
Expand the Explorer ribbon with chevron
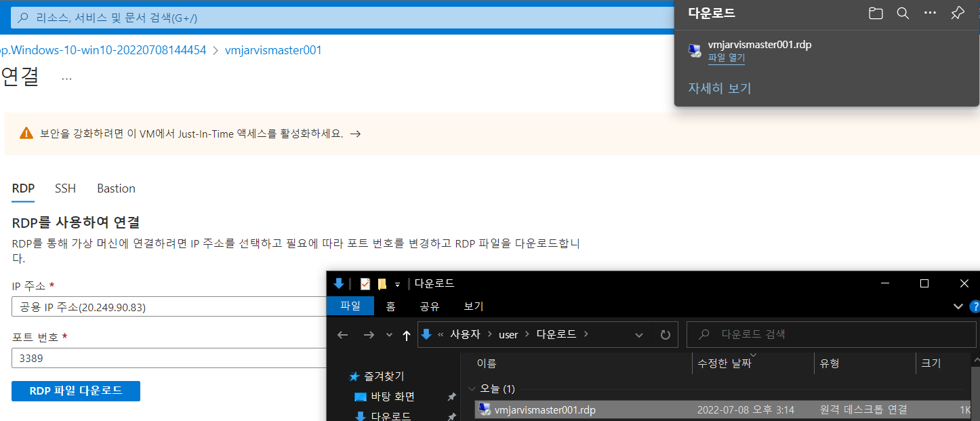click(x=958, y=306)
